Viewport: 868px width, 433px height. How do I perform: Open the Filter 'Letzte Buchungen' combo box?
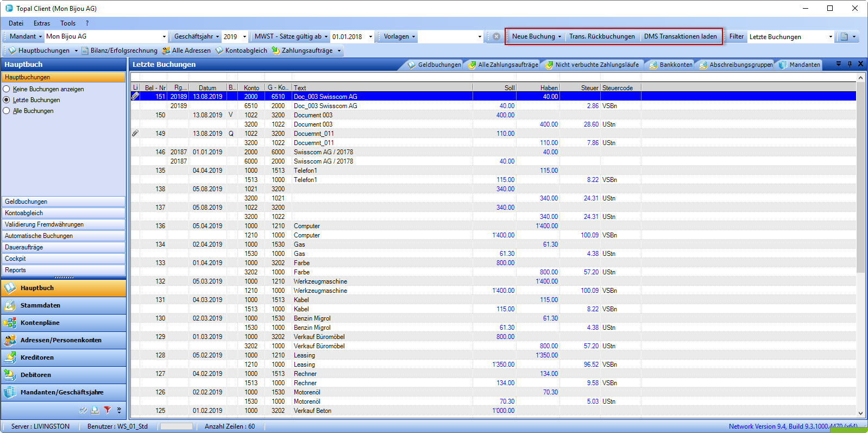click(x=831, y=37)
